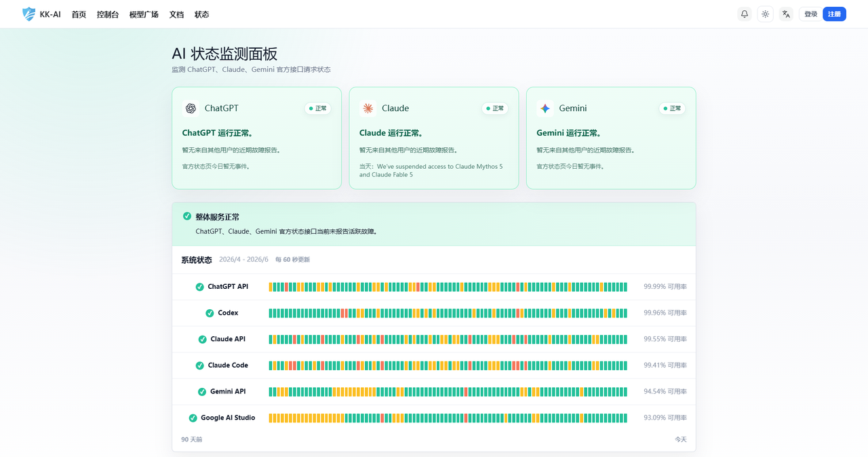This screenshot has height=457, width=868.
Task: Click Claude 运行正常 heading
Action: [391, 133]
